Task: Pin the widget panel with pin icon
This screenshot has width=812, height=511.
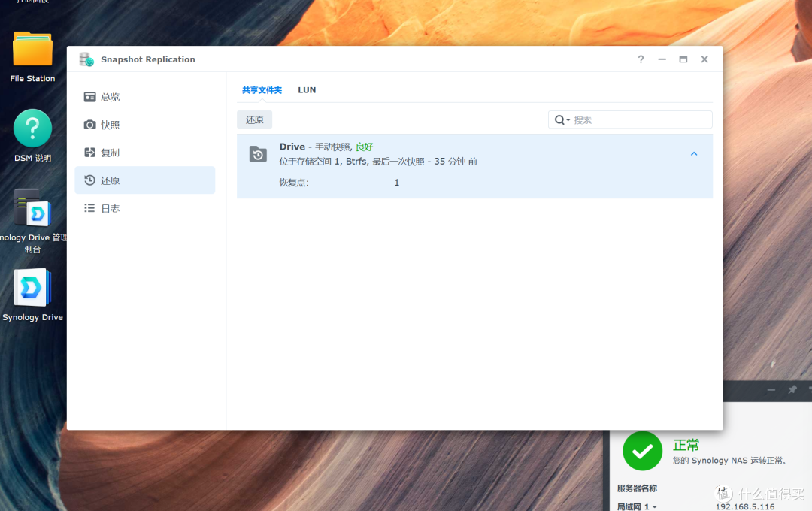Action: [792, 389]
